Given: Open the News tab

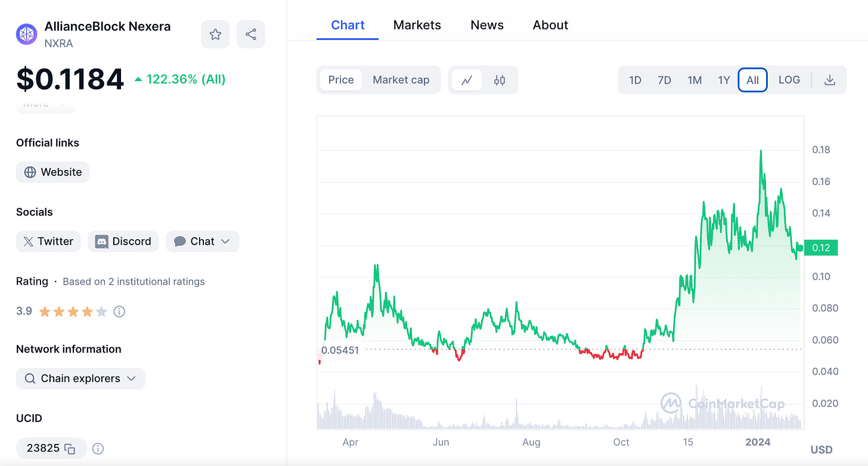Looking at the screenshot, I should [487, 25].
